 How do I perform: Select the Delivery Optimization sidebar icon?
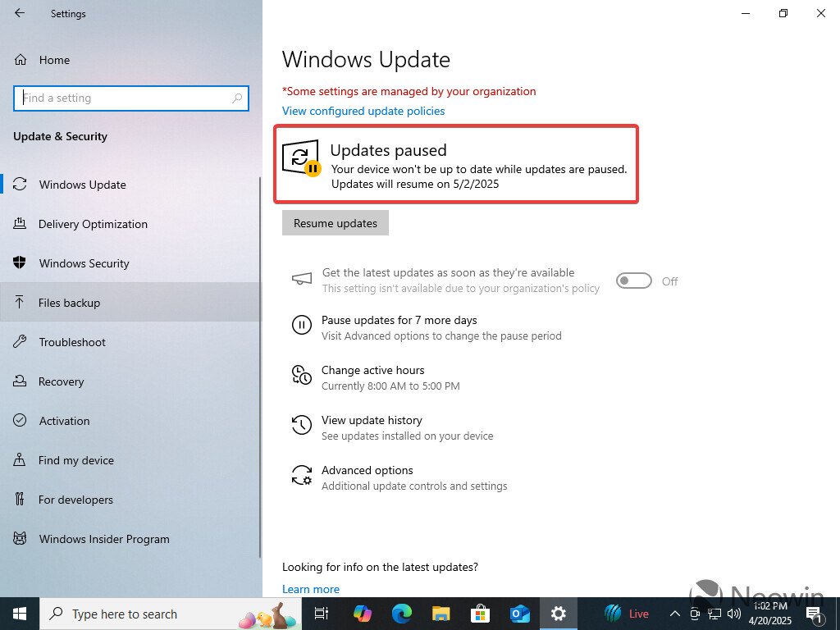coord(18,224)
